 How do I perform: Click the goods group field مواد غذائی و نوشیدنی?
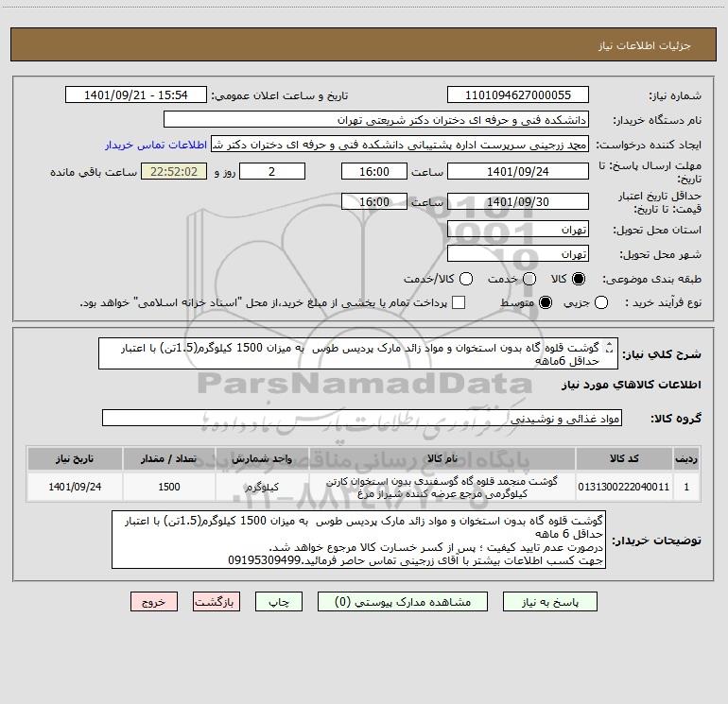(x=362, y=418)
